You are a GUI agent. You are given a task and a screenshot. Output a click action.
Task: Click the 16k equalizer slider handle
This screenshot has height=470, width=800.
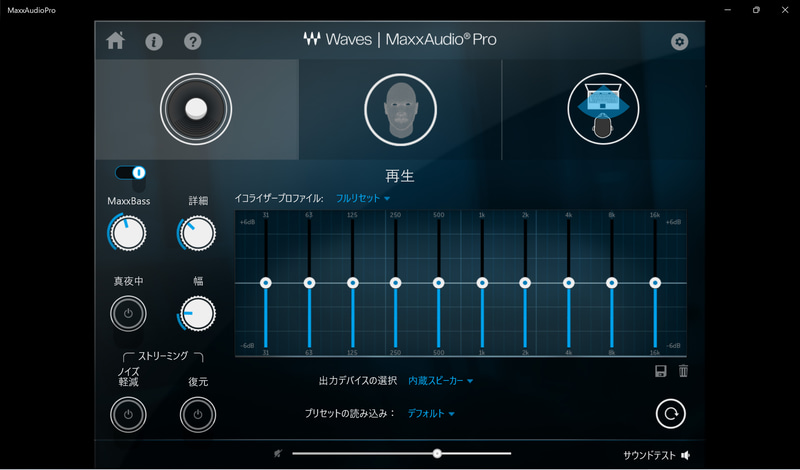655,283
